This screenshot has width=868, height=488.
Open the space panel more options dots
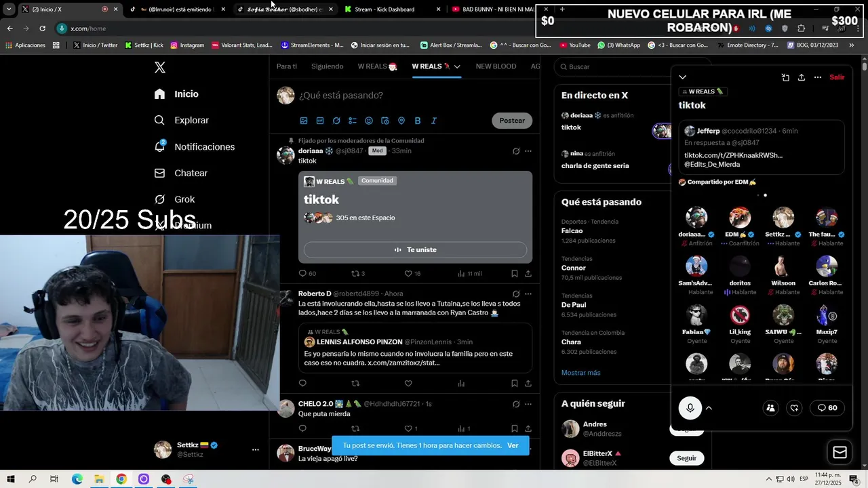818,77
